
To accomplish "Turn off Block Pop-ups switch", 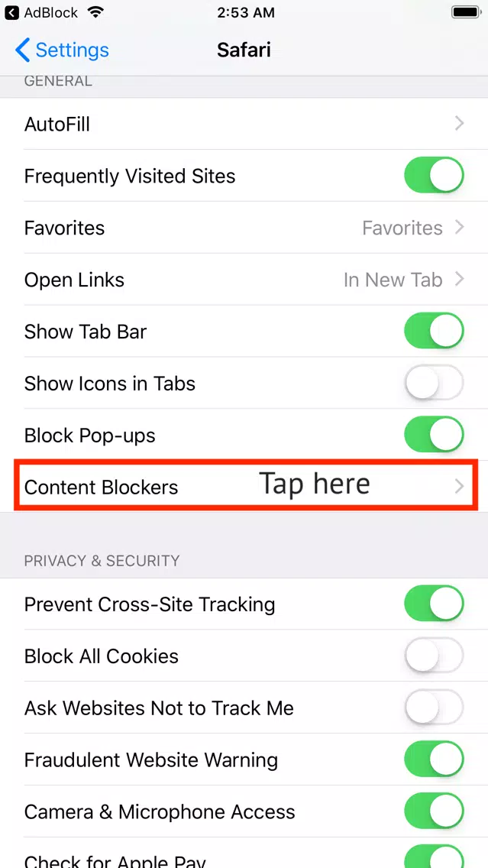I will click(x=434, y=435).
